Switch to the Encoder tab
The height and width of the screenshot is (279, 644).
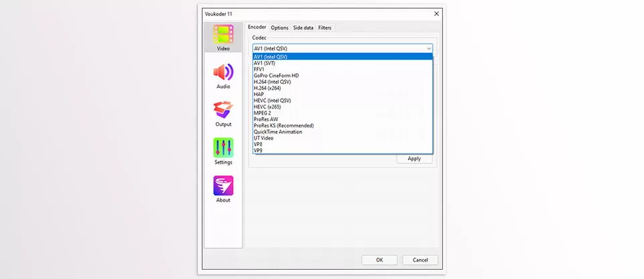pos(257,27)
